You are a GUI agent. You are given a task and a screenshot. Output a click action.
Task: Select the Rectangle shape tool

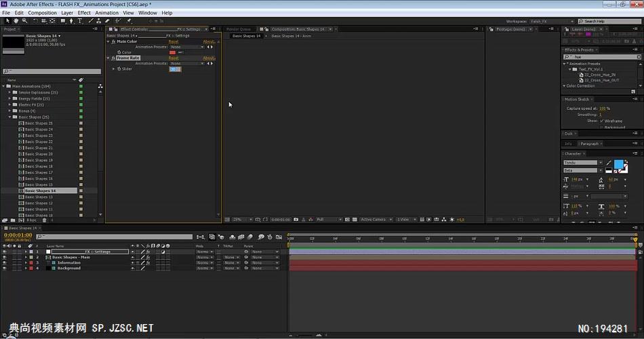pos(63,20)
